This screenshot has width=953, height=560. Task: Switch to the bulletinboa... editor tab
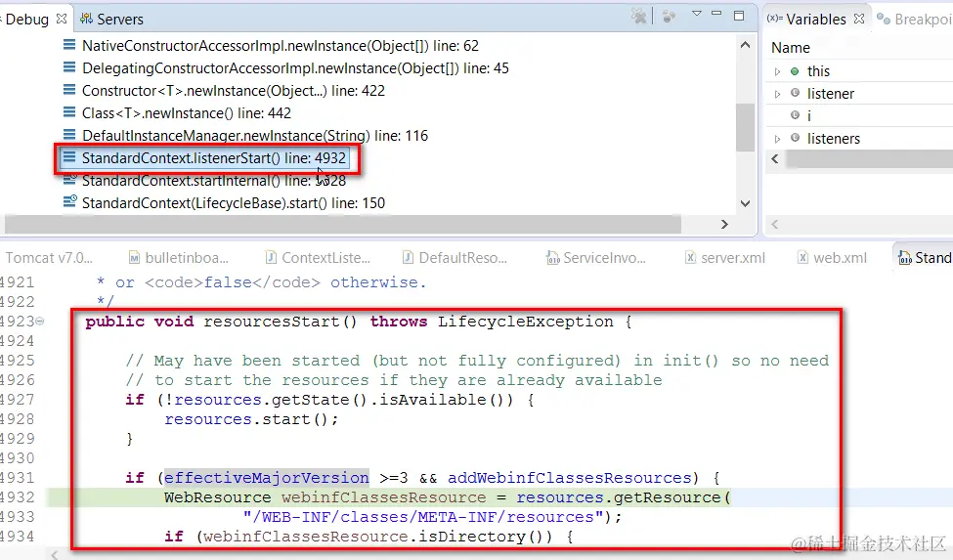click(x=179, y=258)
